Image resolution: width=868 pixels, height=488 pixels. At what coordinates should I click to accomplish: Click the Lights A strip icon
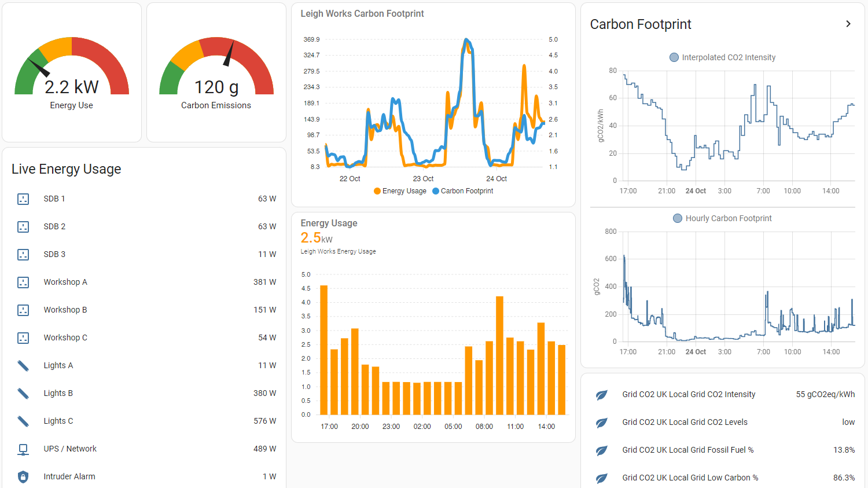click(23, 366)
